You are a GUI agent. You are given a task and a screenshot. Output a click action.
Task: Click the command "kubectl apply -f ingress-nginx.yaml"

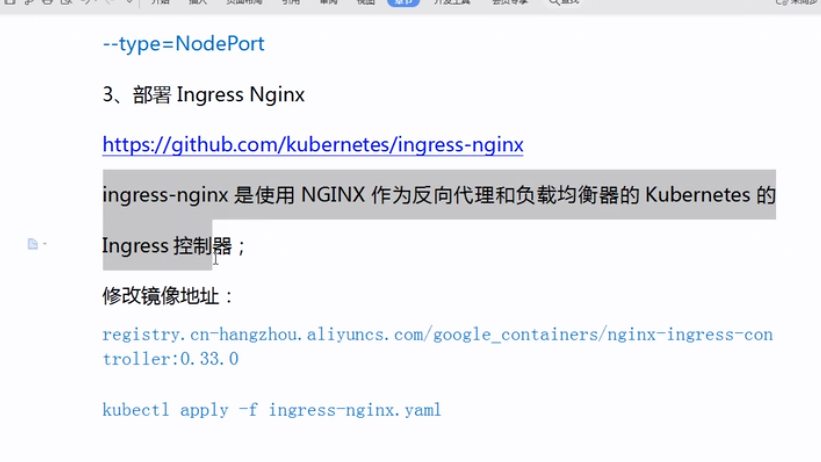272,410
